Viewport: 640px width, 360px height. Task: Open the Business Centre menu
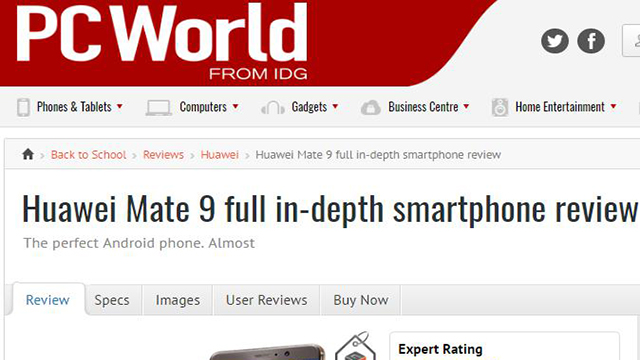coord(423,107)
